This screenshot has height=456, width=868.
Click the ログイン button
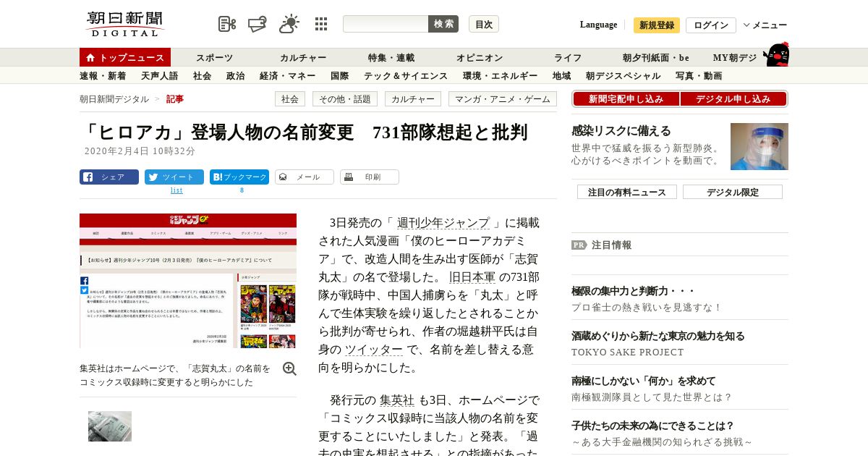click(711, 25)
